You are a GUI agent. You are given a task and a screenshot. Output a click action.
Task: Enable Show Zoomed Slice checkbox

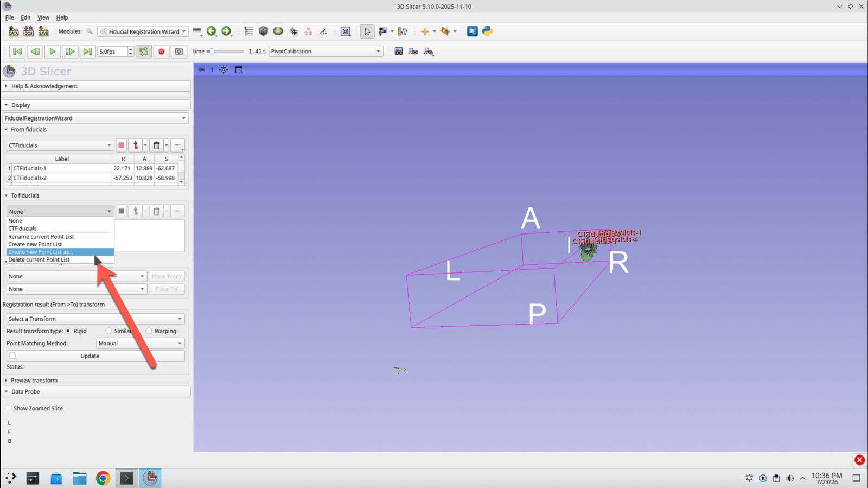pos(8,408)
